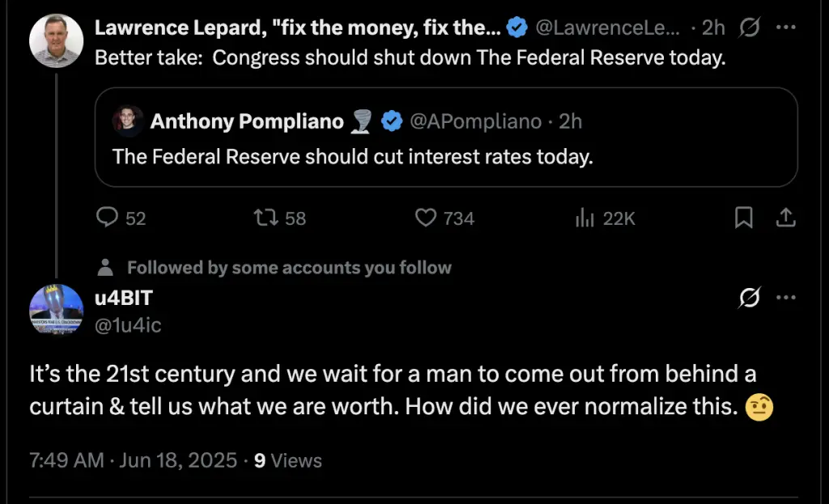The image size is (829, 504).
Task: Click the Grok icon on u4BIT's tweet
Action: 749,298
